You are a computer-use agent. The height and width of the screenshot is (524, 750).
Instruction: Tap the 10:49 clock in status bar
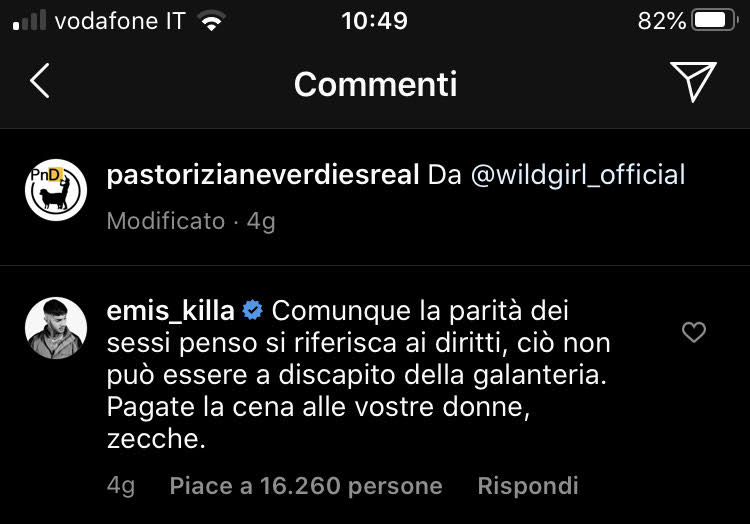[374, 21]
